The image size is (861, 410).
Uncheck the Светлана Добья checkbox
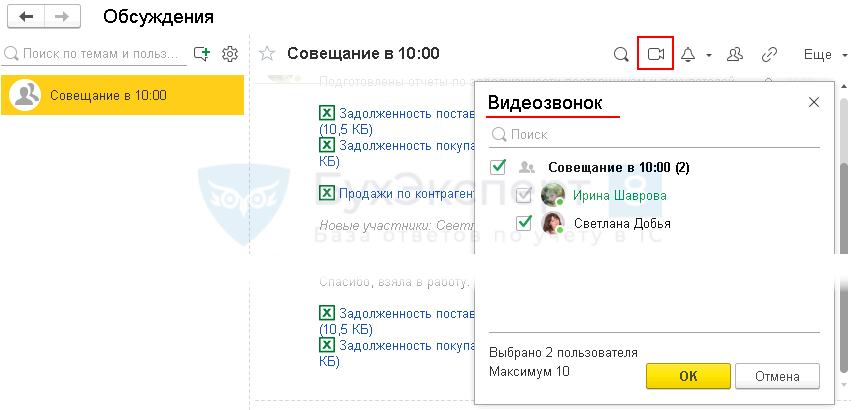tap(524, 223)
